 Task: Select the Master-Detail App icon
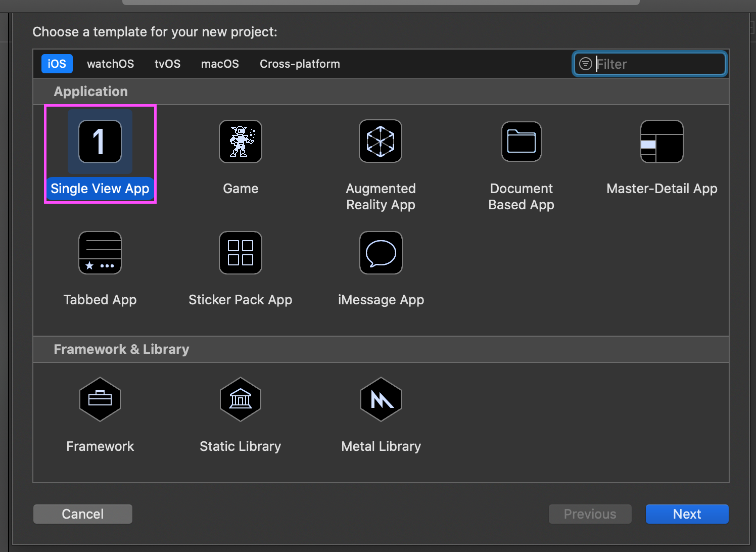coord(661,142)
